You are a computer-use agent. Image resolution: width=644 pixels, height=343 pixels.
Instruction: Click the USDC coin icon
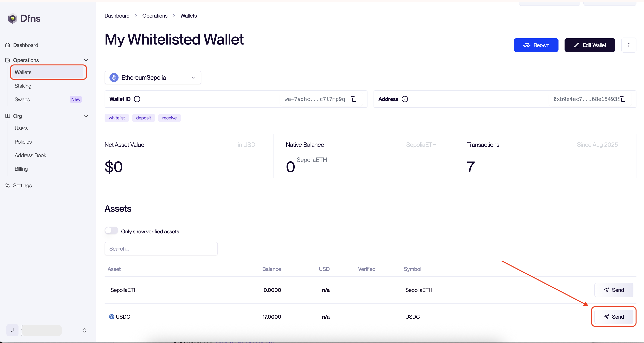[112, 317]
